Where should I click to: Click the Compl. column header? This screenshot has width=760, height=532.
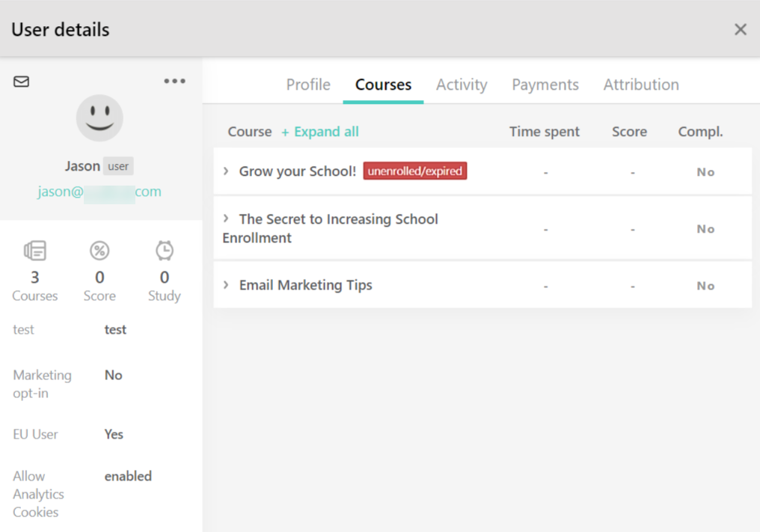coord(700,131)
